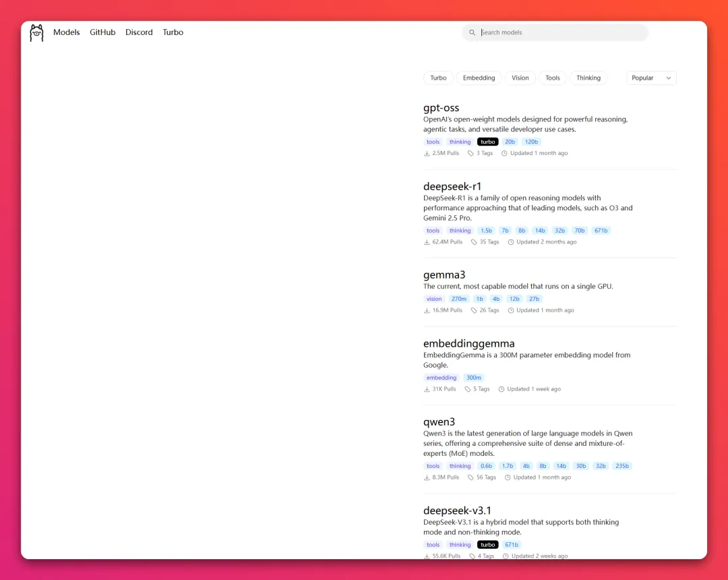
Task: Click the clock icon on gpt-oss row
Action: (504, 153)
